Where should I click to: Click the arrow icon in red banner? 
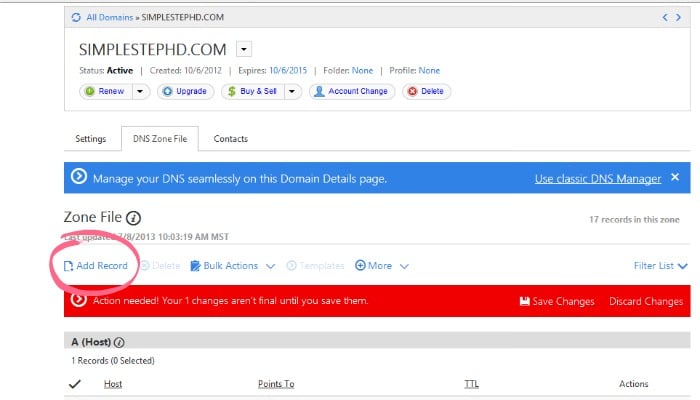(x=79, y=300)
